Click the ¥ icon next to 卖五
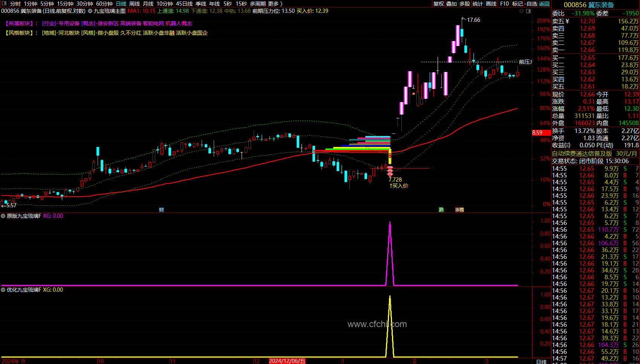The width and height of the screenshot is (640, 364). [x=567, y=21]
